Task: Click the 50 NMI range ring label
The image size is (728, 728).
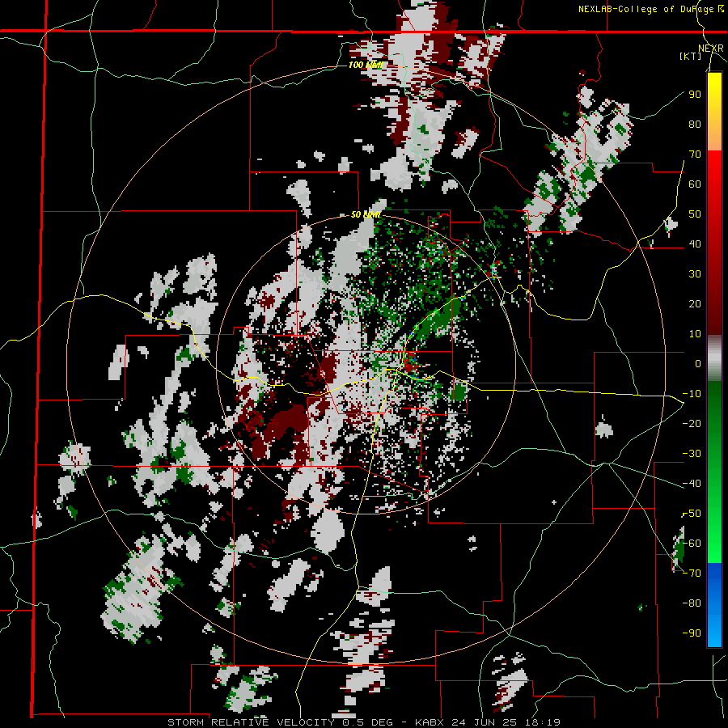Action: coord(366,214)
